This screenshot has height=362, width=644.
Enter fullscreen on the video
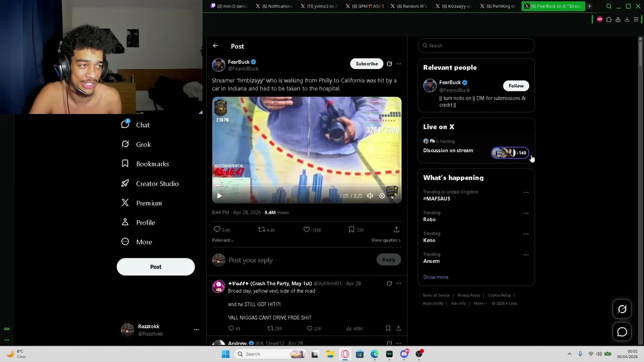pos(394,196)
